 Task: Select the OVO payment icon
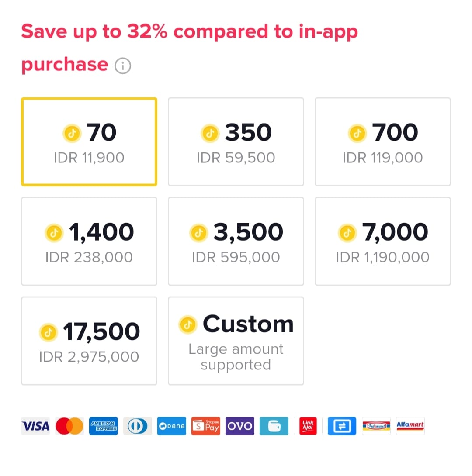pyautogui.click(x=239, y=426)
